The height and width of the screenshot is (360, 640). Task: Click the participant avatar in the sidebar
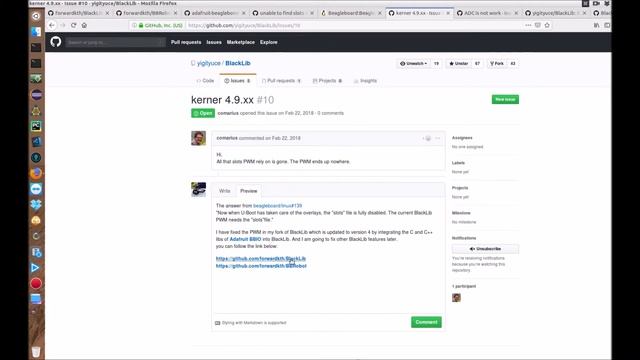(x=456, y=298)
